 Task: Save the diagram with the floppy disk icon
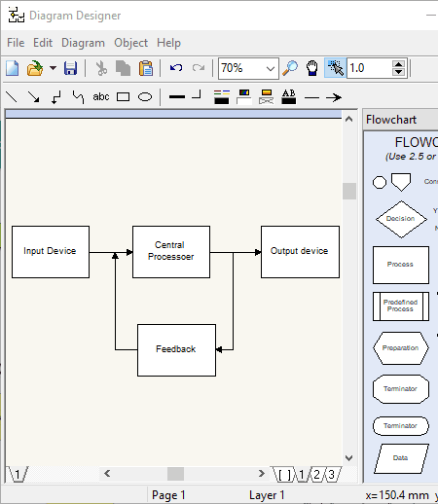(x=70, y=68)
